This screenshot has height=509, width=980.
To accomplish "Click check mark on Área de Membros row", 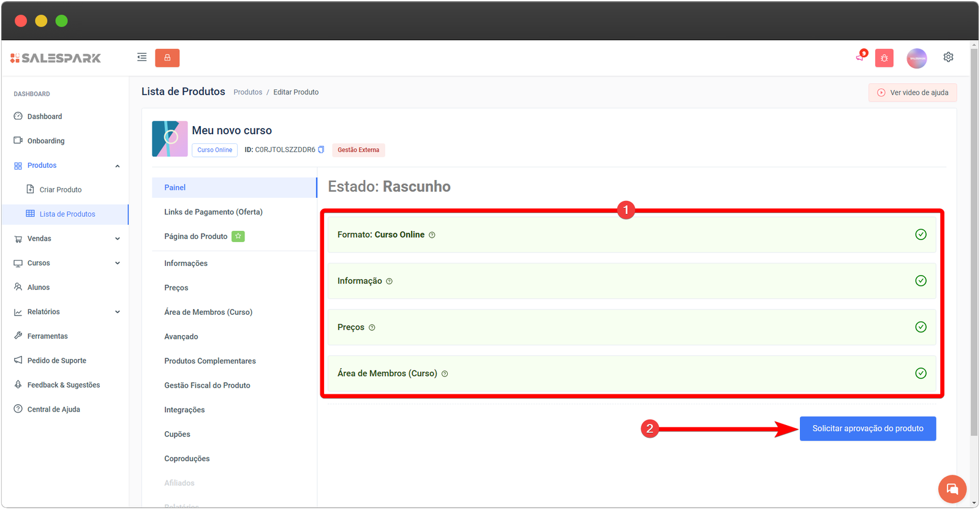I will click(920, 373).
